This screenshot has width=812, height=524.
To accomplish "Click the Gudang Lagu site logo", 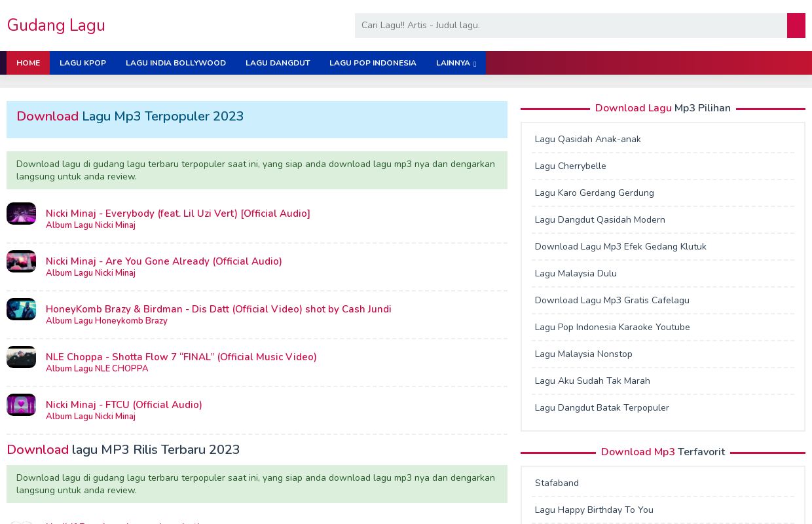I will click(56, 26).
